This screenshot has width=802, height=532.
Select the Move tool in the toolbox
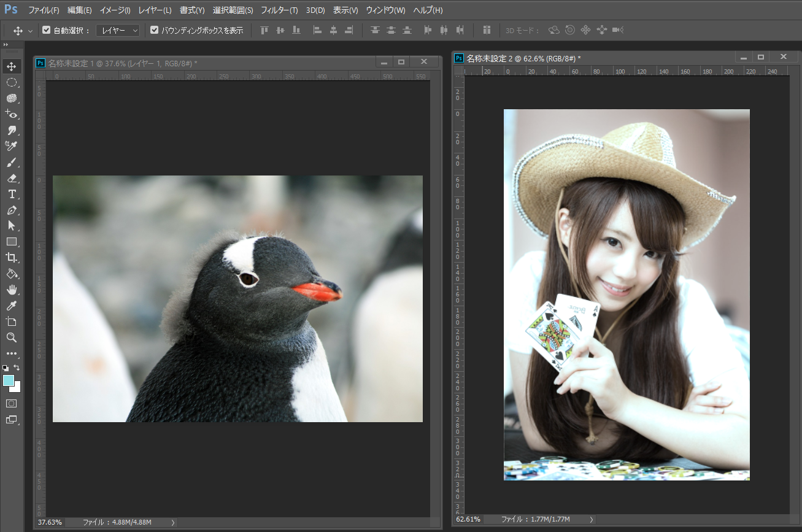click(x=12, y=66)
